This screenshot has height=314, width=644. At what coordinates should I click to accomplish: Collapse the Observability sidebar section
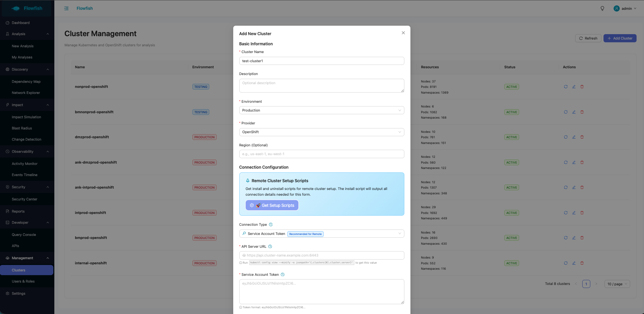point(27,151)
